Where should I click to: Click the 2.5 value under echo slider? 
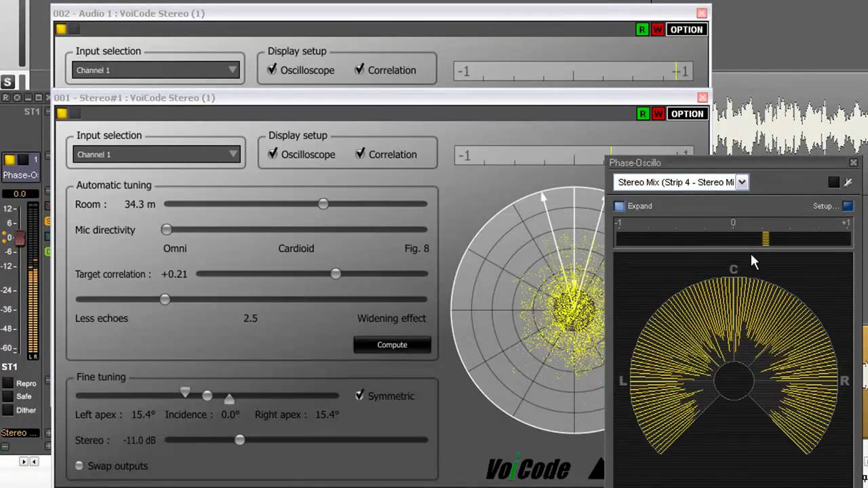[250, 318]
